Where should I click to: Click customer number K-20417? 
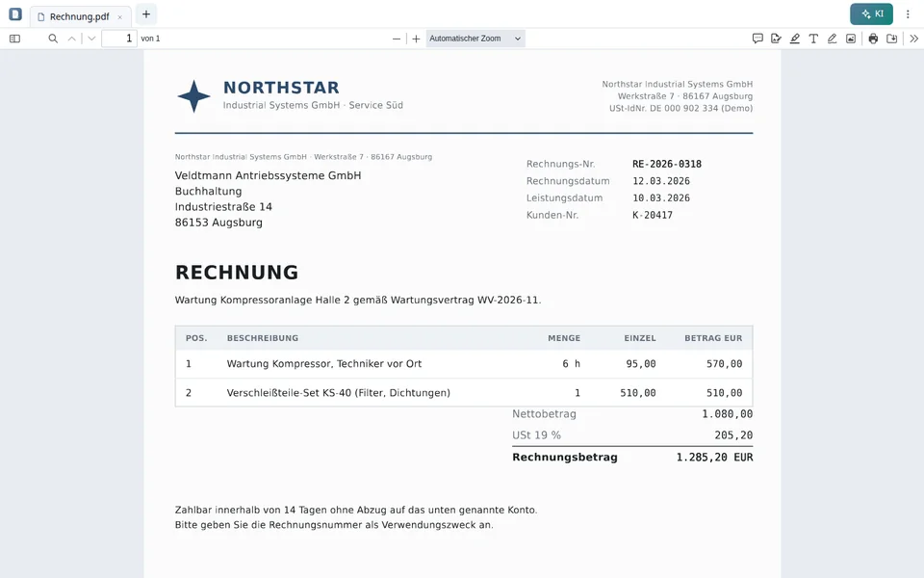coord(653,215)
